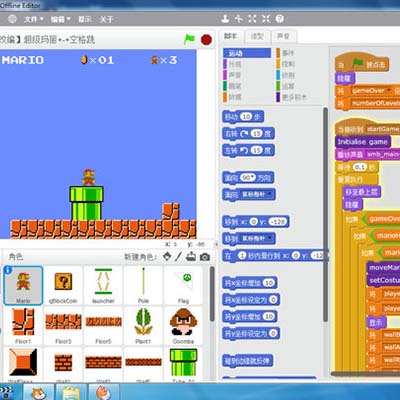This screenshot has height=400, width=400.
Task: Click the blocks palette vertical scrollbar
Action: tap(325, 213)
